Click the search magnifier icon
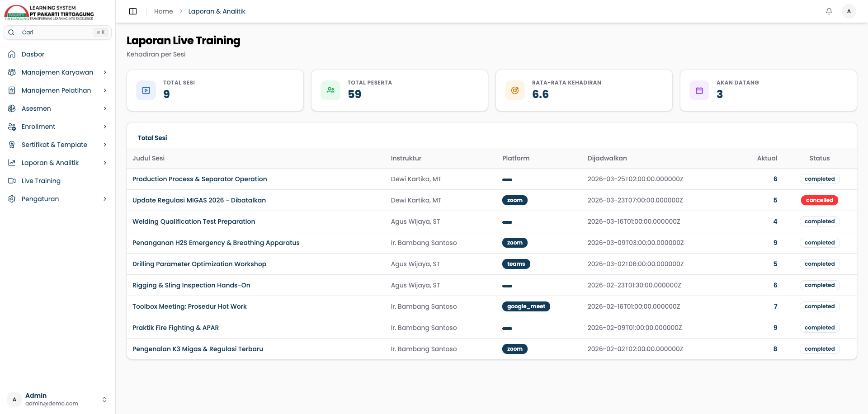The image size is (868, 414). click(12, 33)
